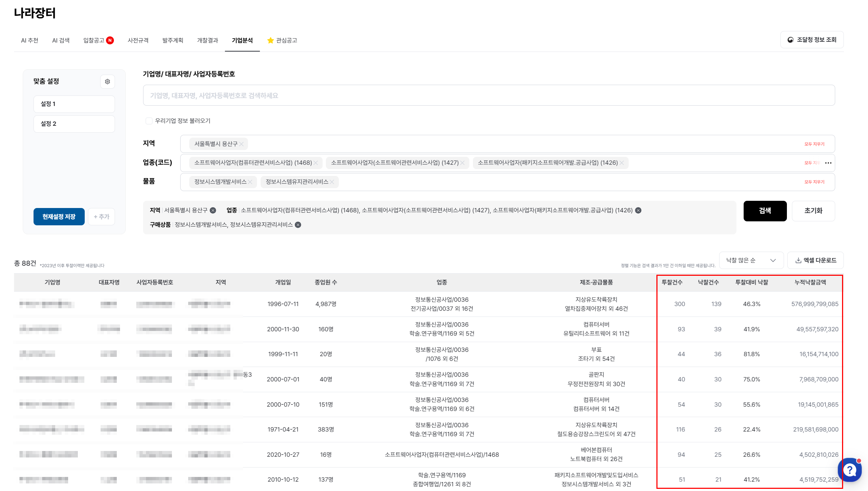Viewport: 868px width, 491px height.
Task: Click the company name search field
Action: tap(489, 96)
